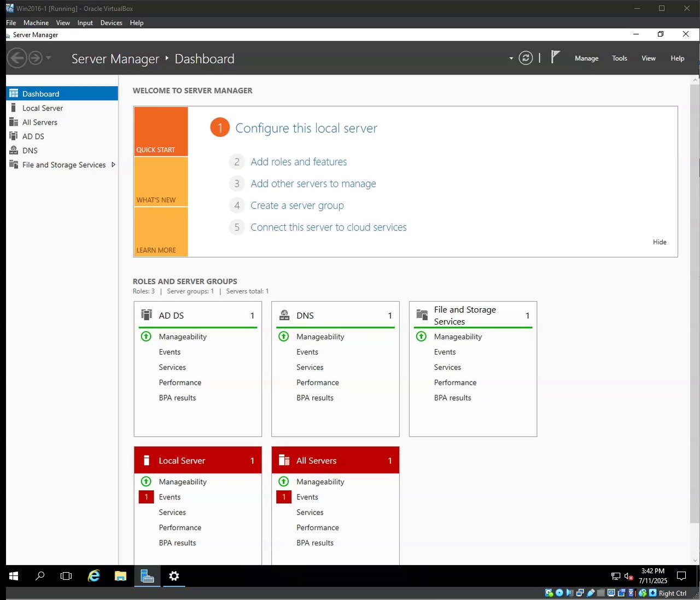The height and width of the screenshot is (600, 700).
Task: Open the Tools menu
Action: pos(620,58)
